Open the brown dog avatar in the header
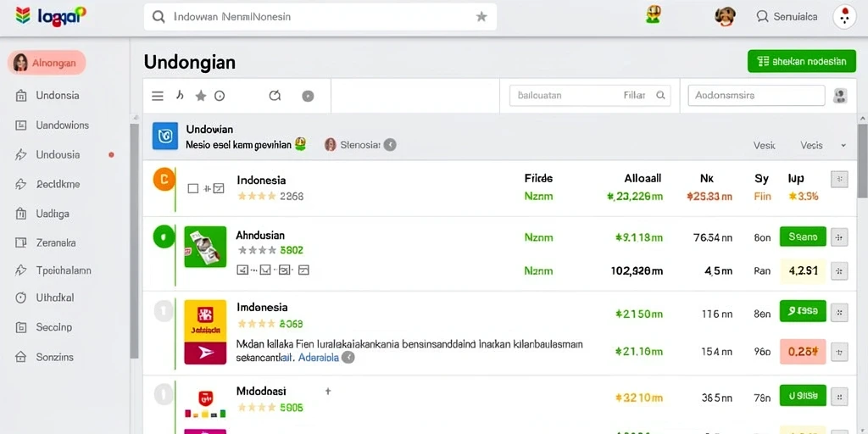This screenshot has width=868, height=434. (725, 17)
